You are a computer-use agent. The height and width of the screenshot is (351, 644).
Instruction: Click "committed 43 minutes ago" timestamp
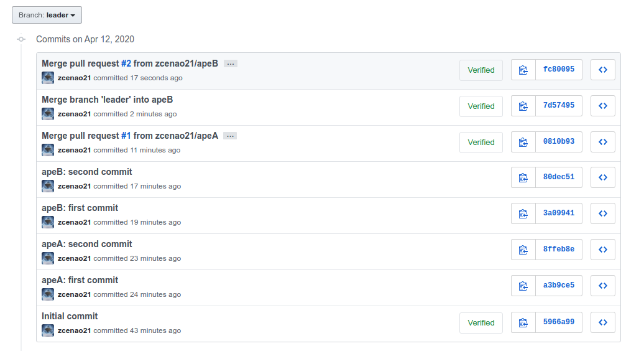pos(137,331)
